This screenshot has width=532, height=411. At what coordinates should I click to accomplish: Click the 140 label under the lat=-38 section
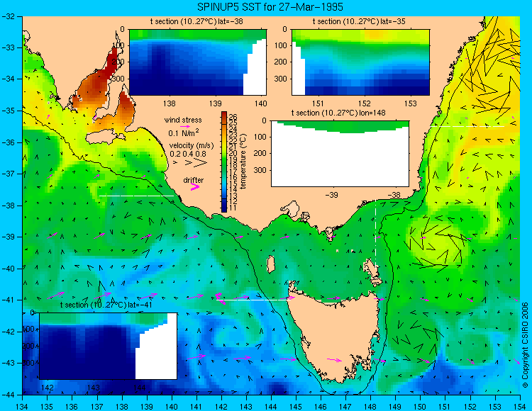261,103
